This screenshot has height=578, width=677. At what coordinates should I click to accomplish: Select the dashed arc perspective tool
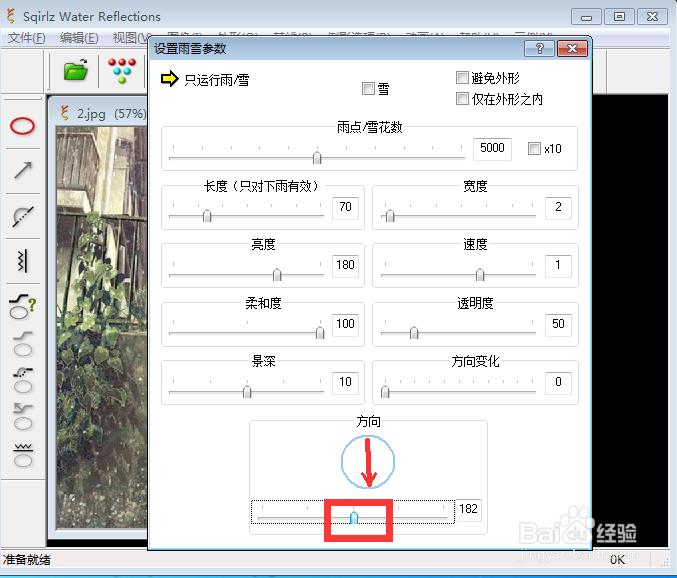pyautogui.click(x=23, y=216)
